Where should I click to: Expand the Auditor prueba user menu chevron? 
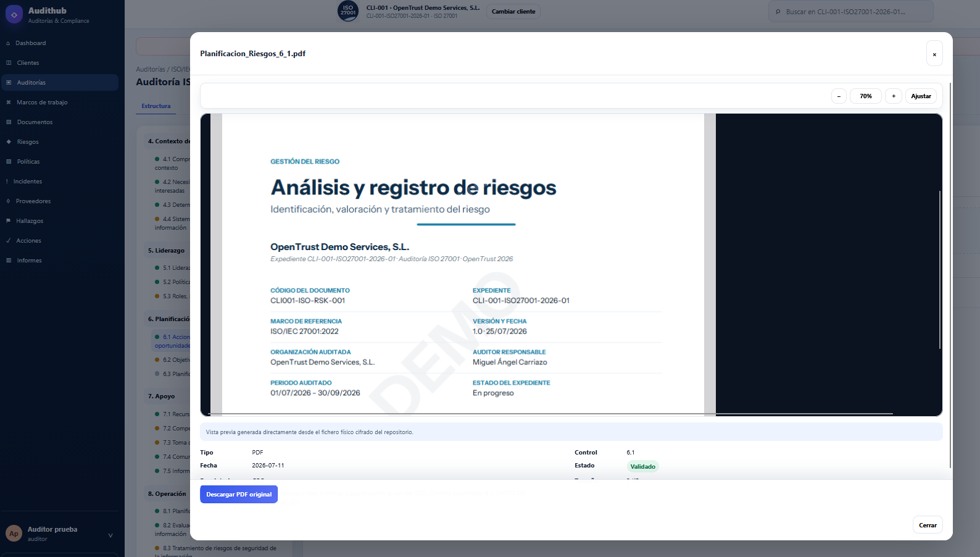coord(110,535)
